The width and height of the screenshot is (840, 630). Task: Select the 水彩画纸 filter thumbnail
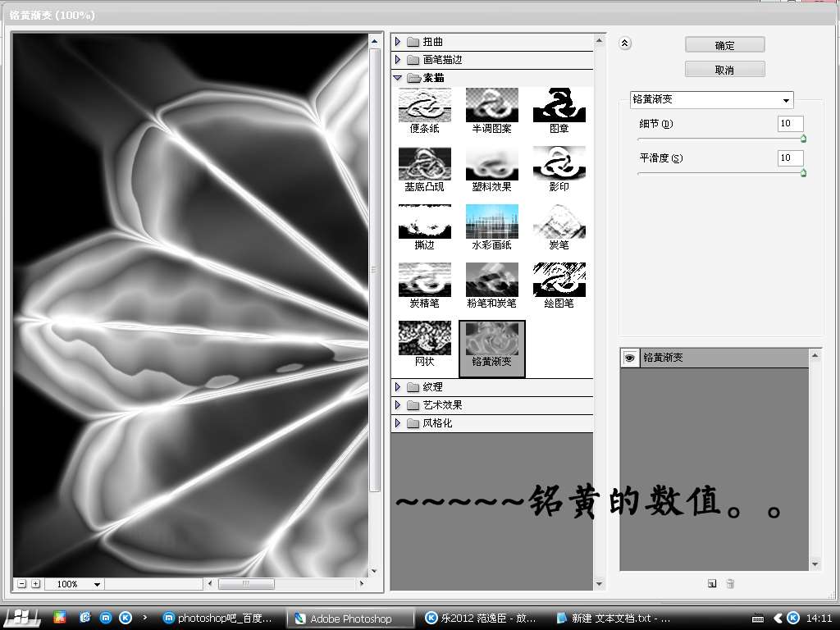492,221
